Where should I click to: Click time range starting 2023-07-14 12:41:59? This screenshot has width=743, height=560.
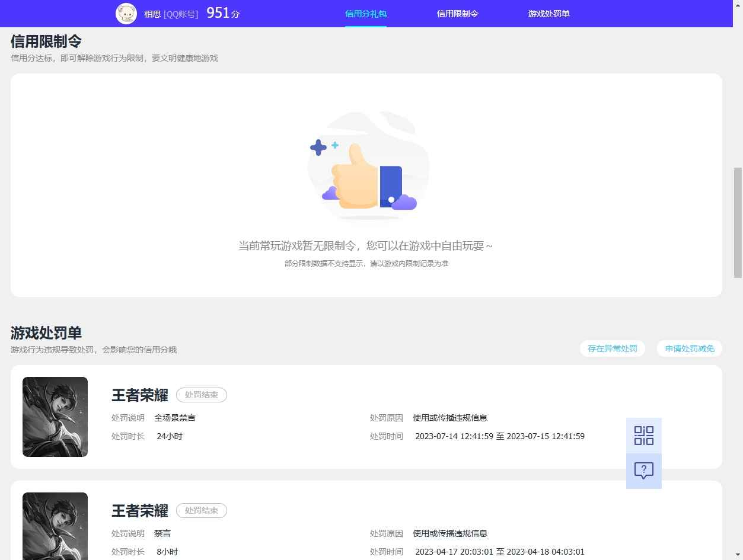click(500, 436)
